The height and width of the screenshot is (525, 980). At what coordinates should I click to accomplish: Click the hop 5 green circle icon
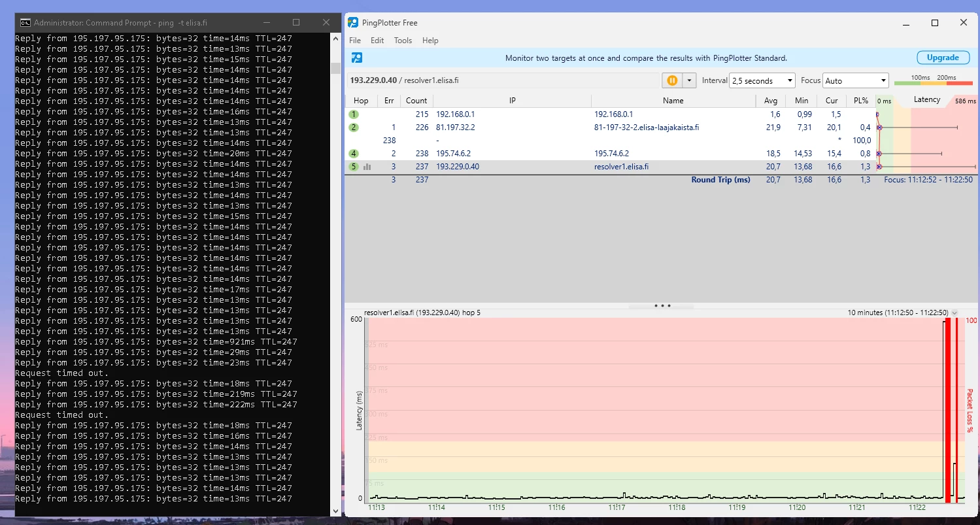pyautogui.click(x=354, y=167)
